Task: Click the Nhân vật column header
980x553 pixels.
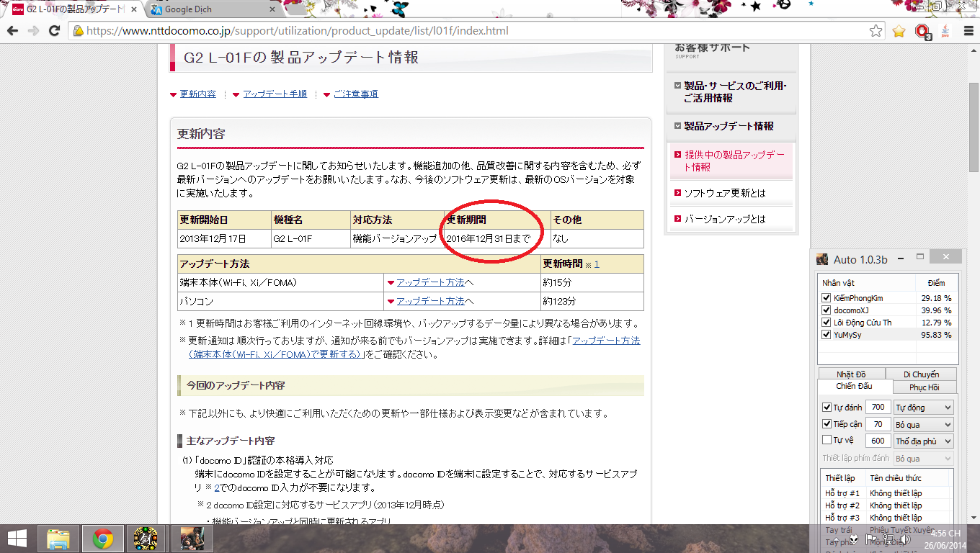Action: (x=867, y=282)
